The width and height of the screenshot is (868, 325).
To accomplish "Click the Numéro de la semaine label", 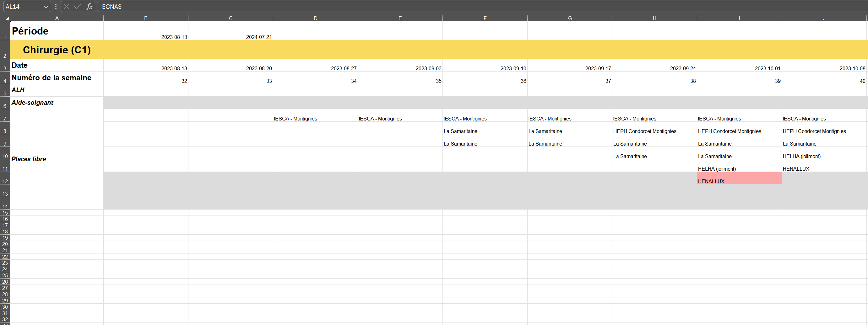I will [57, 78].
